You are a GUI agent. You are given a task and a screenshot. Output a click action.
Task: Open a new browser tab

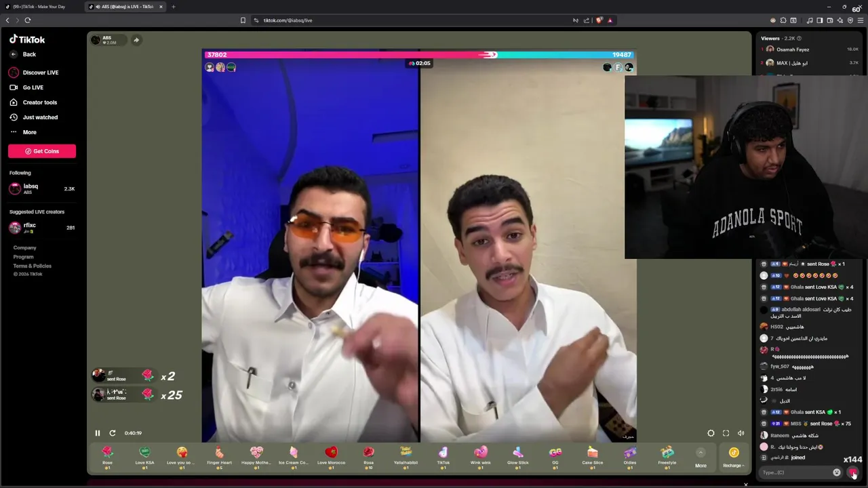click(x=173, y=7)
